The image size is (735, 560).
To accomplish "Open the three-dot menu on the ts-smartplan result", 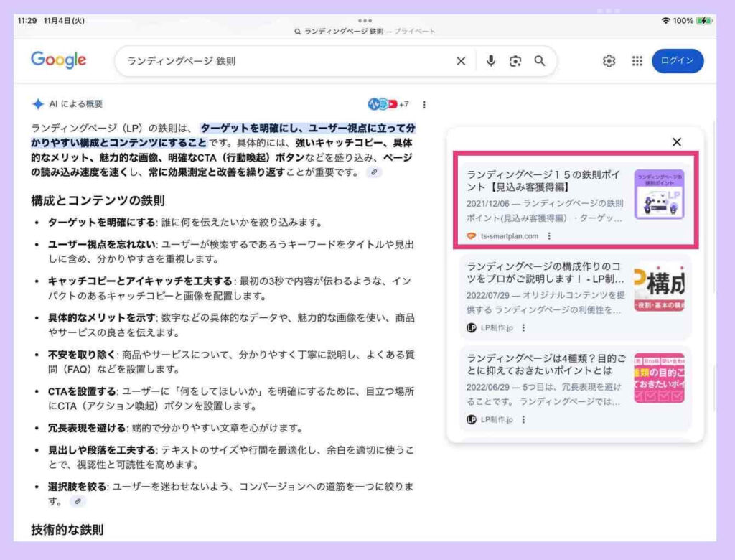I will [549, 237].
